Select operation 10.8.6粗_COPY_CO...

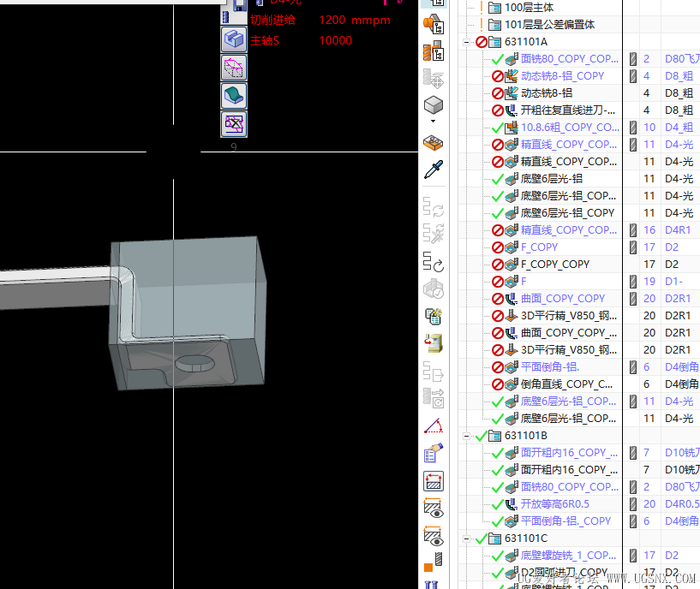(570, 128)
